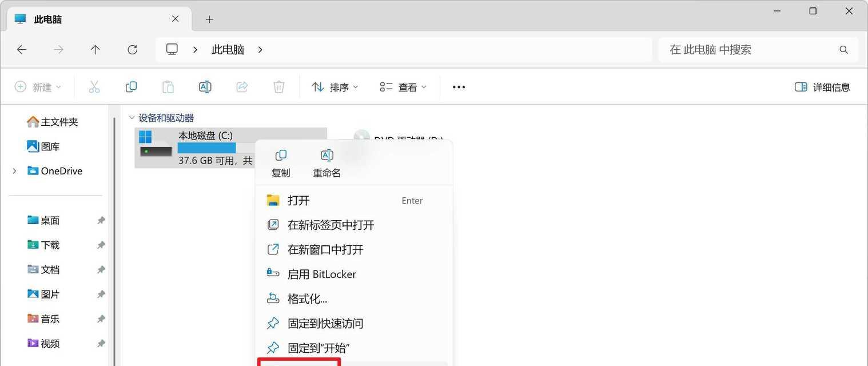
Task: Click 复制 icon in context menu
Action: tap(281, 156)
